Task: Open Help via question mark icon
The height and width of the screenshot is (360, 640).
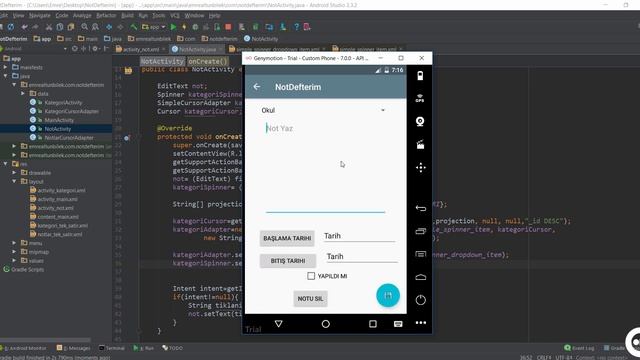Action: (x=296, y=27)
